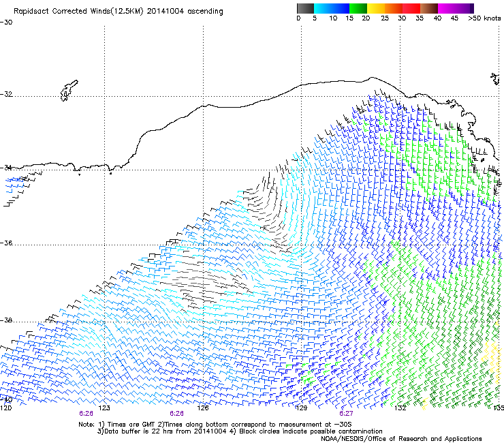Click the longitude label '120'

pos(5,408)
